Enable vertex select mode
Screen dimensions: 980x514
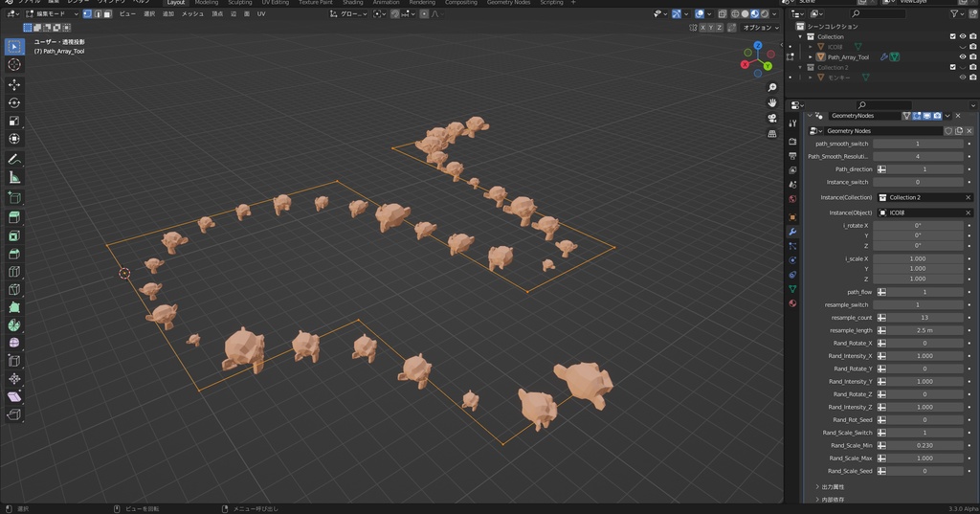point(87,13)
